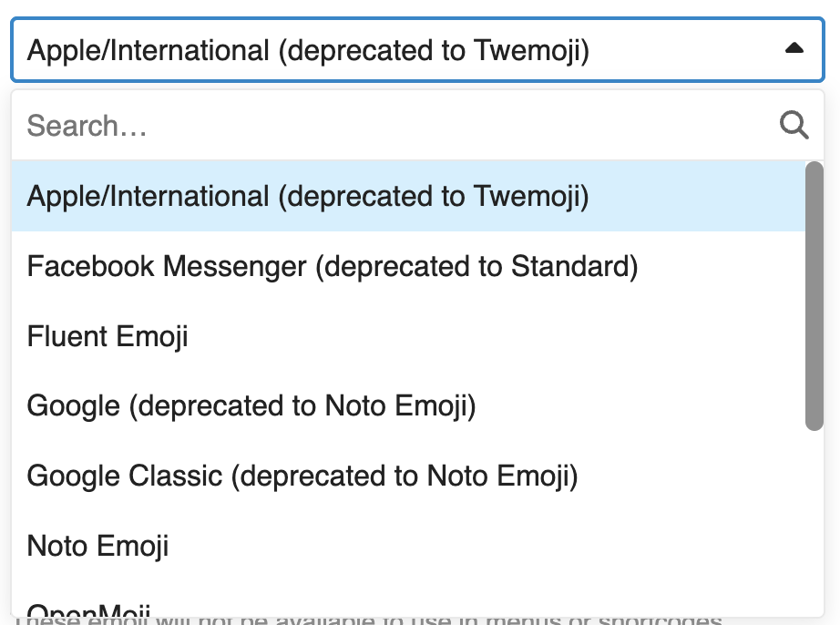
Task: Select the highlighted Apple/International option
Action: pyautogui.click(x=309, y=197)
